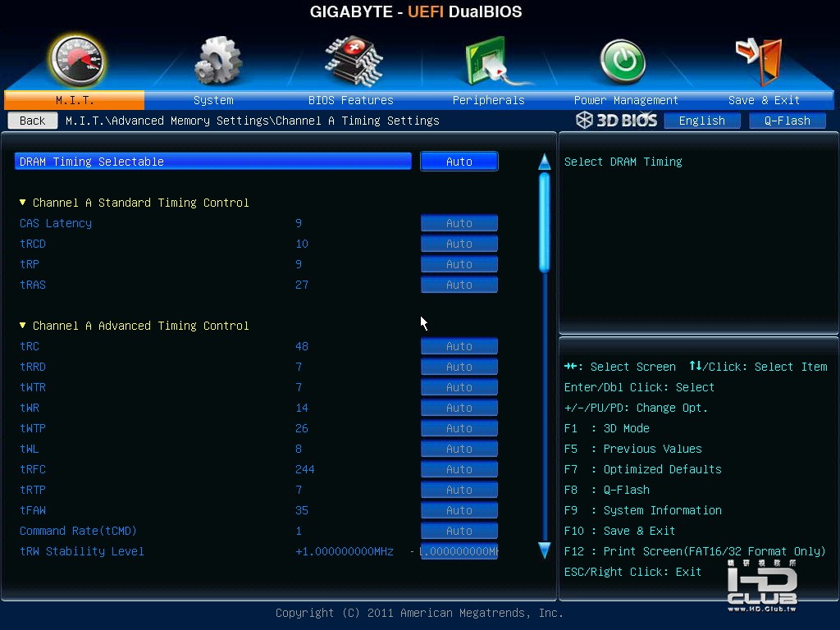This screenshot has width=840, height=630.
Task: Open the M.I.T. tab
Action: 75,100
